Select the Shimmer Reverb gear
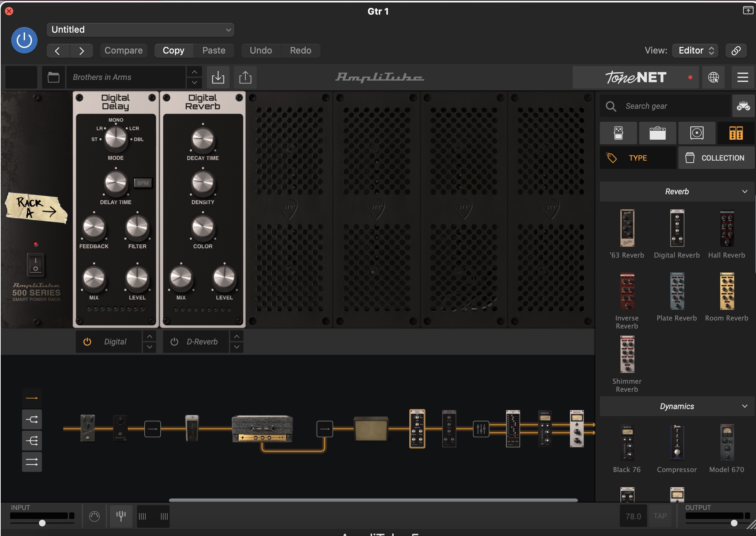The height and width of the screenshot is (536, 756). point(627,364)
